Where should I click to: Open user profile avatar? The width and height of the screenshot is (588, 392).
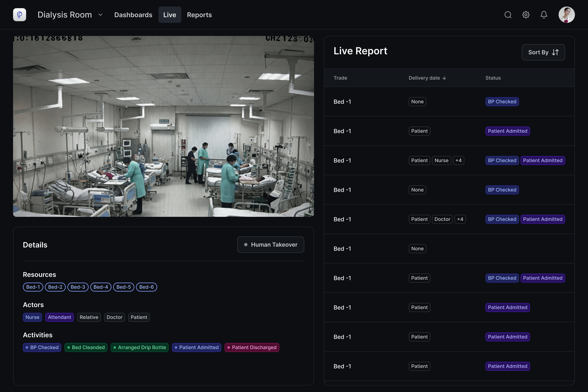click(x=566, y=15)
